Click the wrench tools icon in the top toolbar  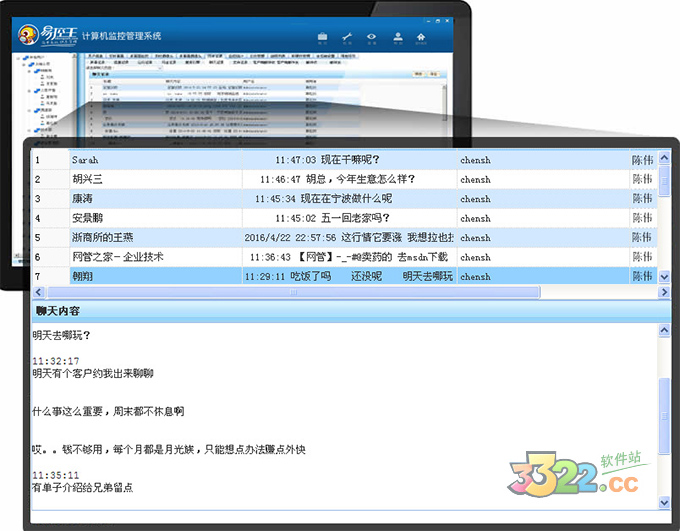pyautogui.click(x=347, y=37)
